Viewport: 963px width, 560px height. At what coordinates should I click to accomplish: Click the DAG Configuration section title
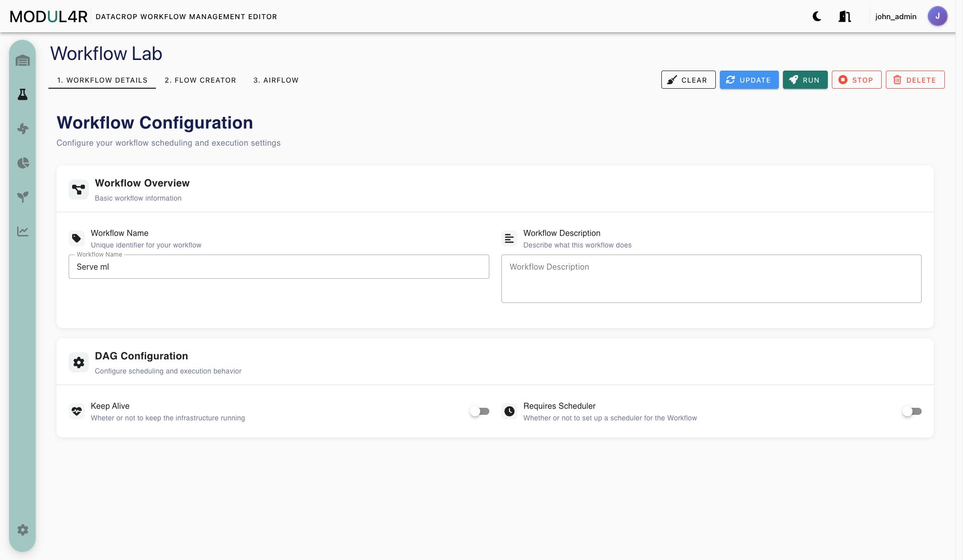(x=141, y=356)
